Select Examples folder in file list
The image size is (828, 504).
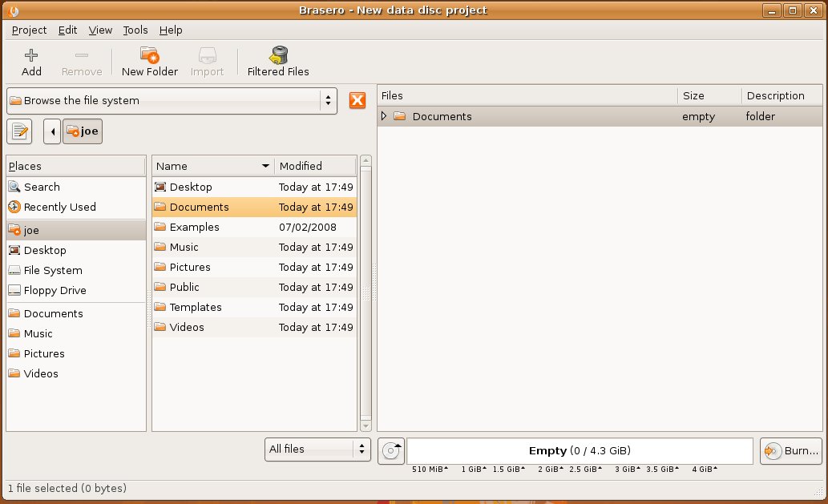coord(255,227)
